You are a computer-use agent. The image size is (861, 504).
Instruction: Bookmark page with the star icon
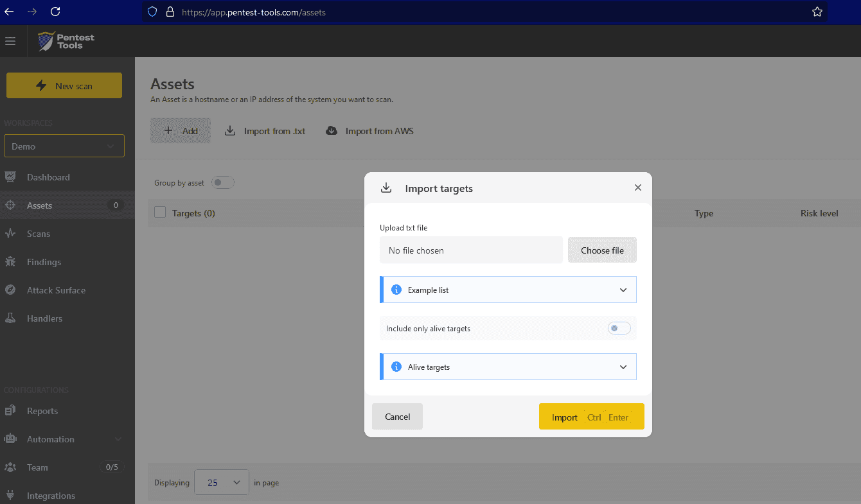point(817,12)
